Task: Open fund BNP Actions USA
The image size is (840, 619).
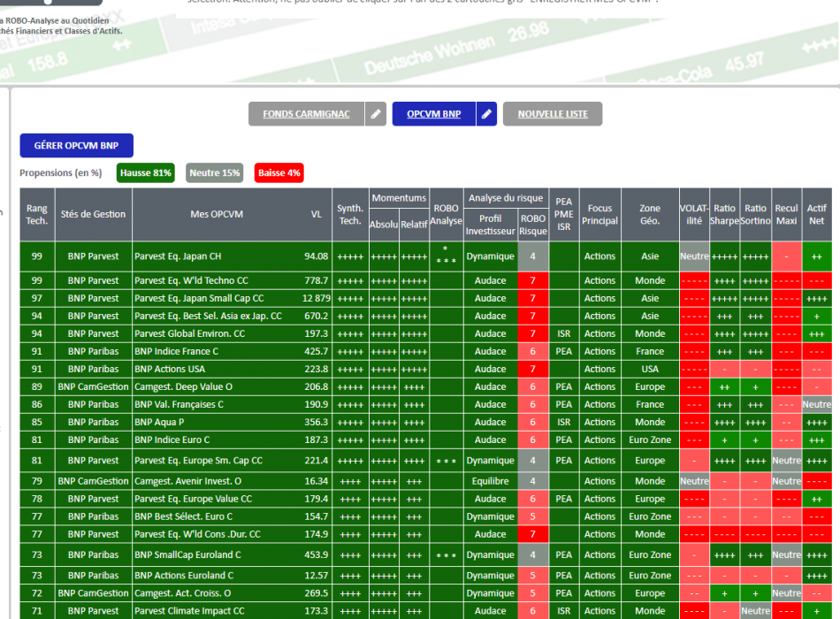Action: [x=170, y=369]
